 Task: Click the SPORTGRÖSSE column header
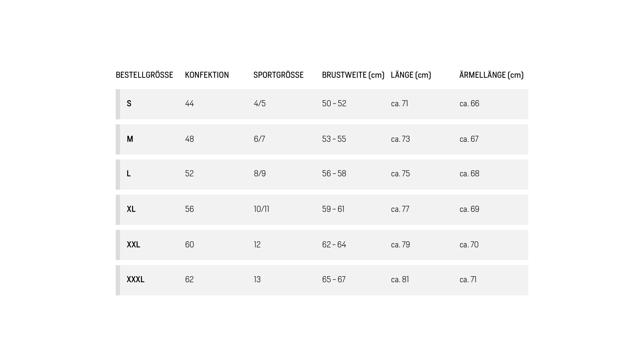click(278, 75)
